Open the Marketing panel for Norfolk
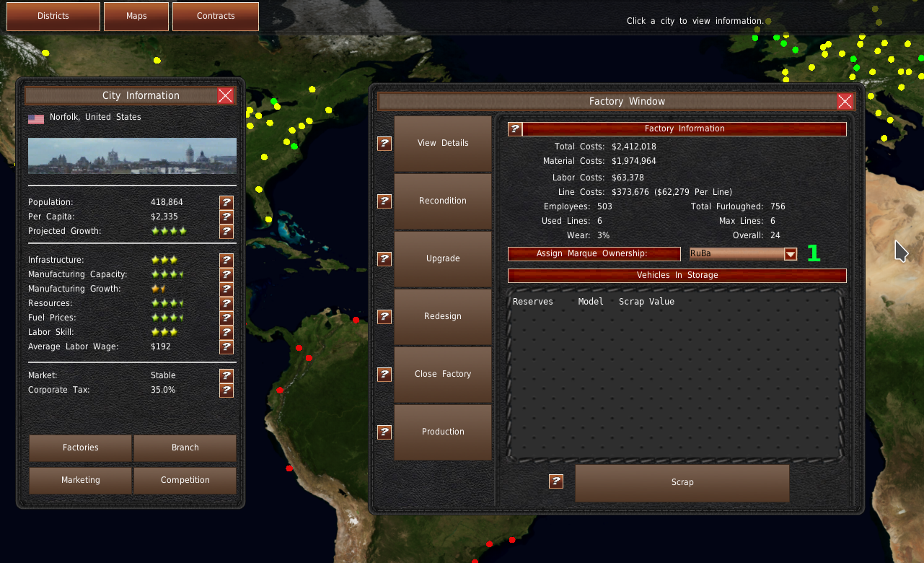Screen dimensions: 924x563 [x=81, y=481]
